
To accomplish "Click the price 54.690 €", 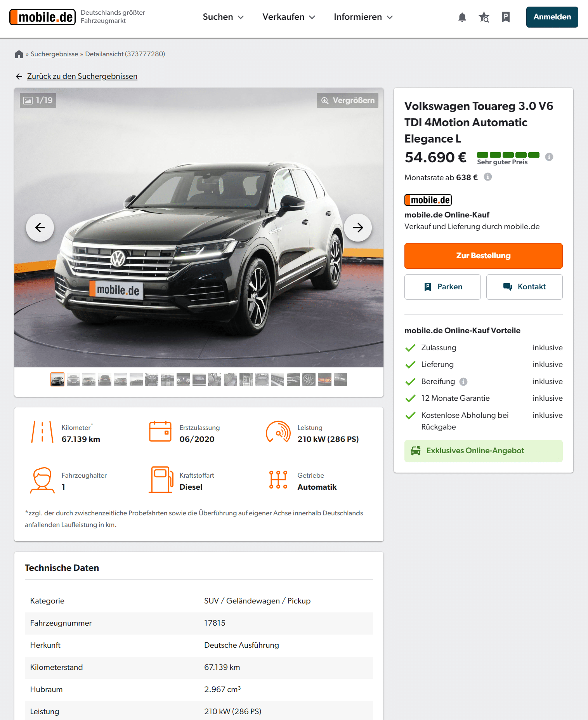I will [435, 157].
